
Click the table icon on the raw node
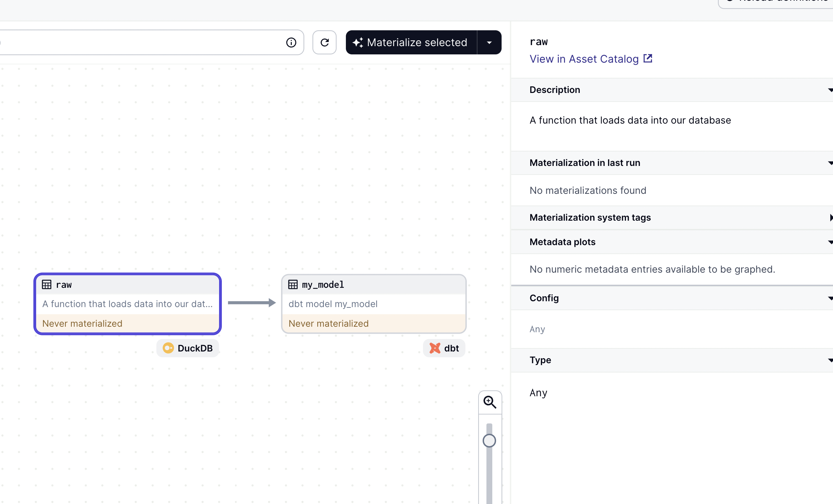point(47,285)
